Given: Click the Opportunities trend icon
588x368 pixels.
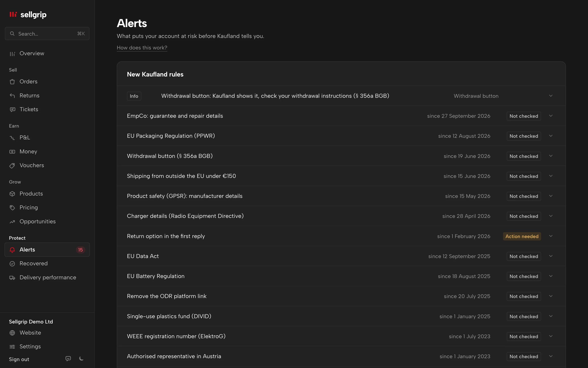Looking at the screenshot, I should 12,222.
